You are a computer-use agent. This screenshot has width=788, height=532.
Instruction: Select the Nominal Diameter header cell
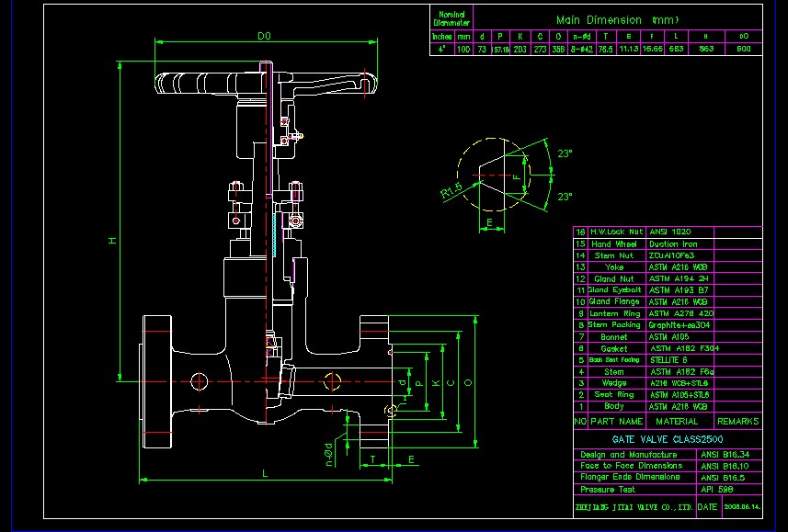(x=451, y=18)
